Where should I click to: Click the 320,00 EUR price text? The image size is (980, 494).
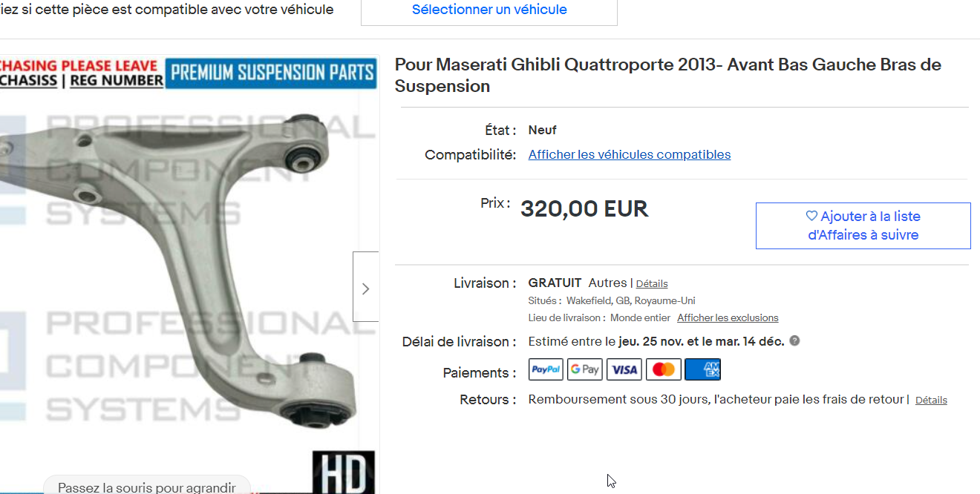tap(584, 209)
